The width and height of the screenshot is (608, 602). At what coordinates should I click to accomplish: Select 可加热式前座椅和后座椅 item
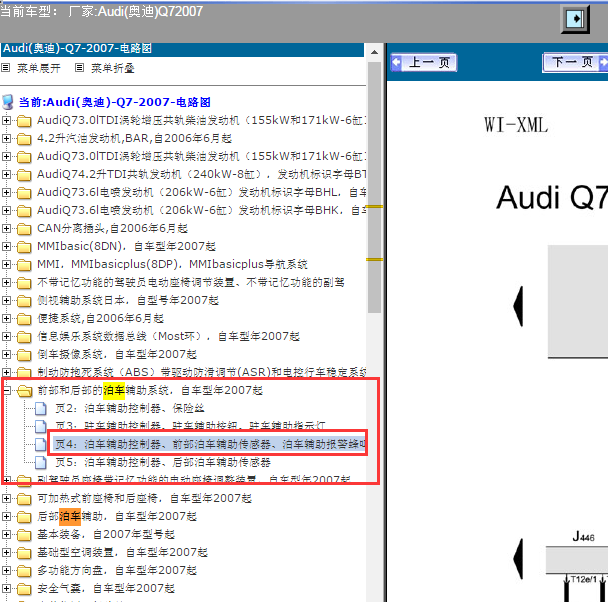coord(144,498)
